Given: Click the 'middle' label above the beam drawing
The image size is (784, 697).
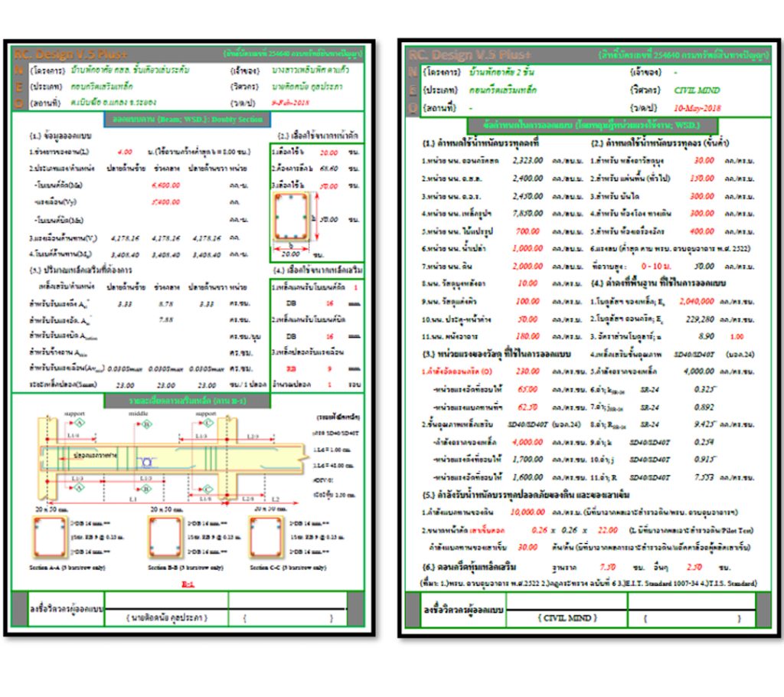Looking at the screenshot, I should (139, 414).
